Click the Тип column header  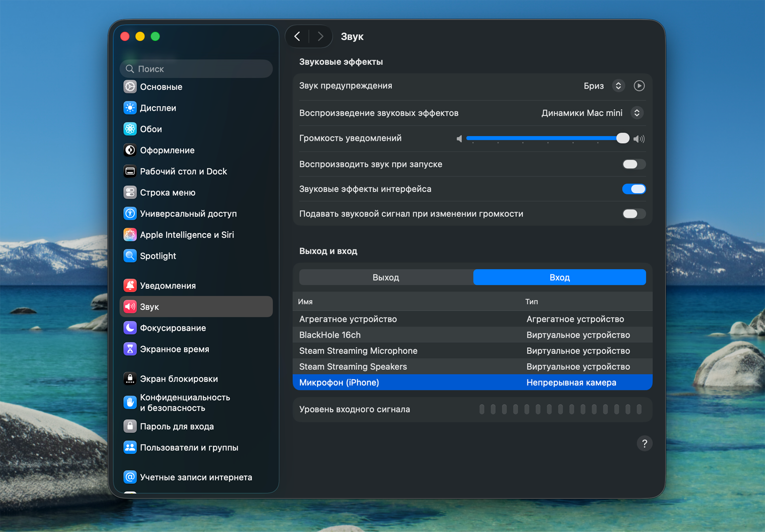pos(531,301)
